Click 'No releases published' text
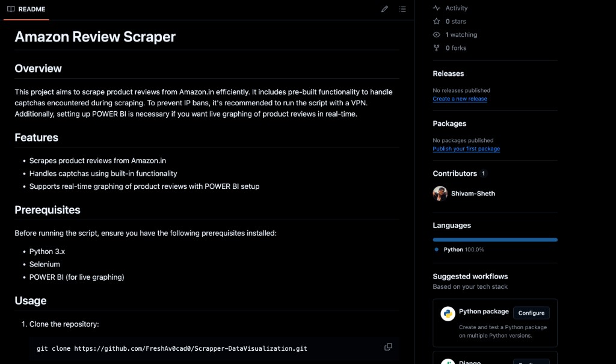The height and width of the screenshot is (364, 616). pyautogui.click(x=461, y=90)
